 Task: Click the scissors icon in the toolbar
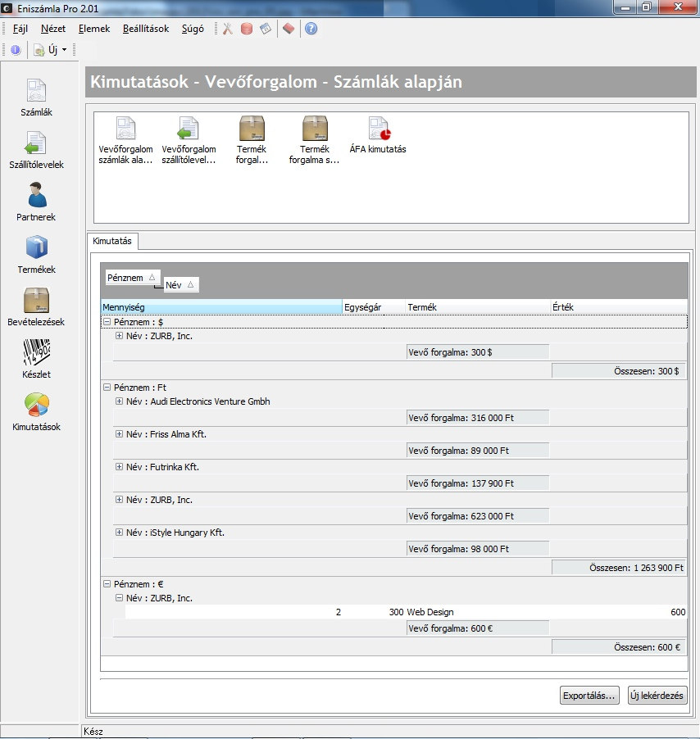[x=228, y=29]
